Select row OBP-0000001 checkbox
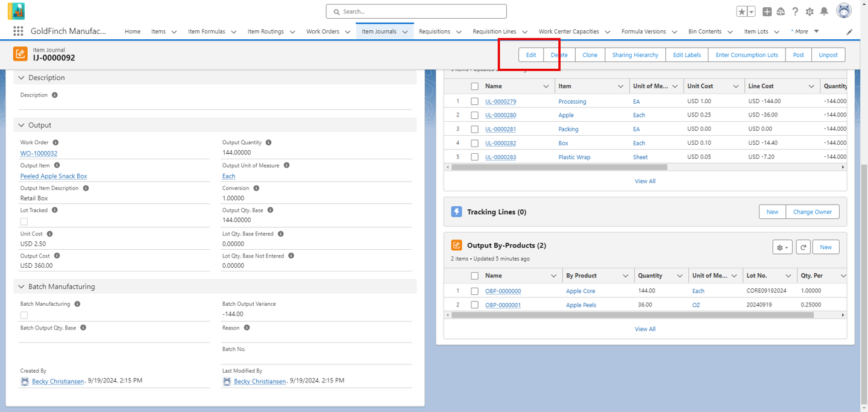The image size is (868, 412). tap(474, 305)
